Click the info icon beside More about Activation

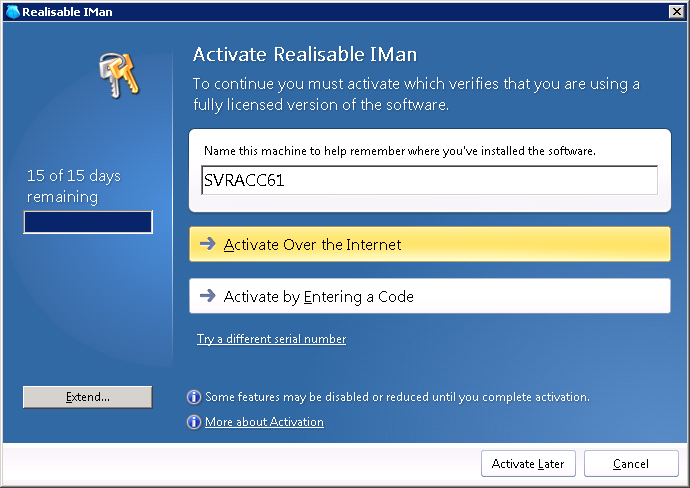click(x=194, y=422)
